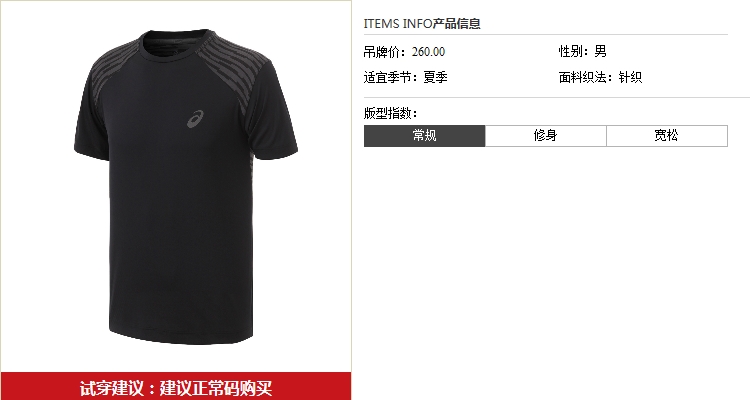
Task: Click the red 试穿建议 banner
Action: point(176,387)
